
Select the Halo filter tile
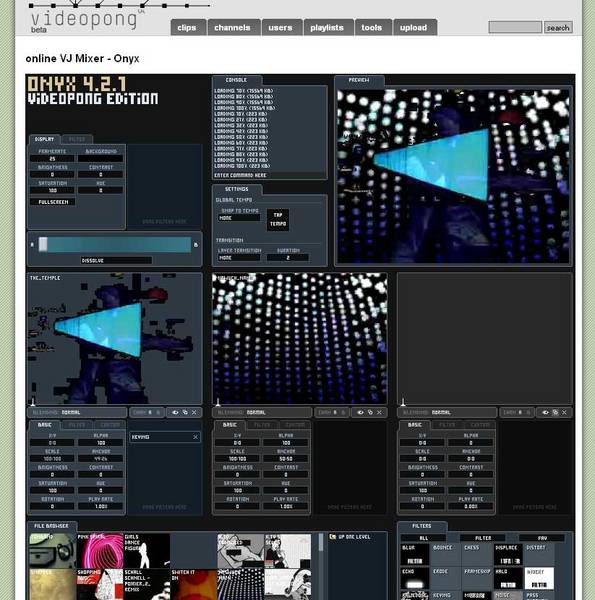click(508, 579)
